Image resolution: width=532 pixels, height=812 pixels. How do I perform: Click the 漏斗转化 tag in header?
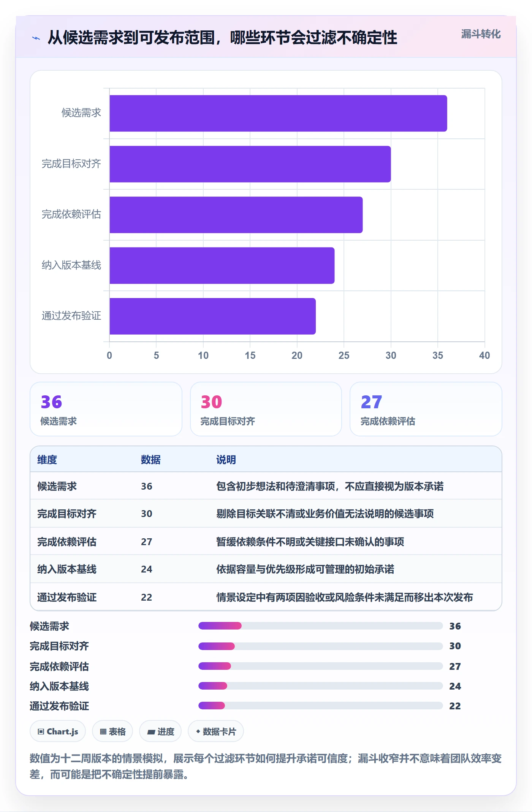pos(481,34)
